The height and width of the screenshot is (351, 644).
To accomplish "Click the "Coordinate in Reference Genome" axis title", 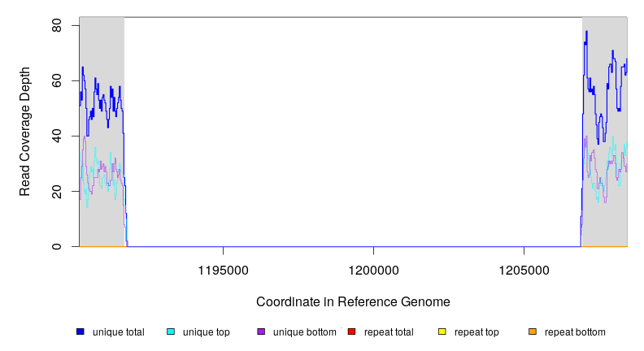I will pyautogui.click(x=353, y=302).
